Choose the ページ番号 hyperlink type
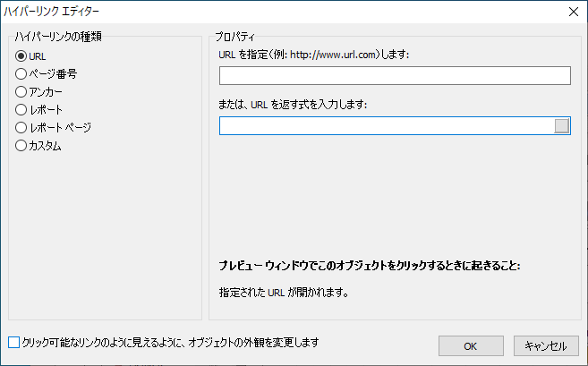Viewport: 588px width, 366px height. click(21, 73)
